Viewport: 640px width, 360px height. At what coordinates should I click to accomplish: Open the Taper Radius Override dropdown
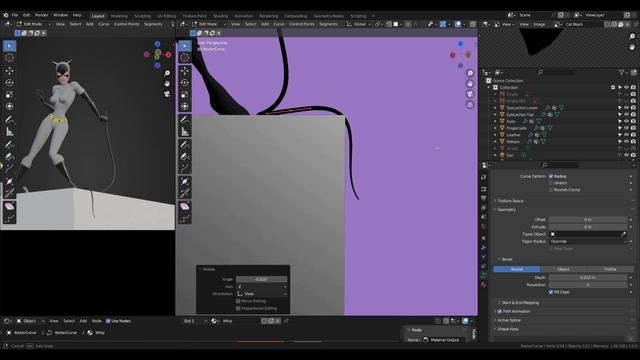point(588,242)
